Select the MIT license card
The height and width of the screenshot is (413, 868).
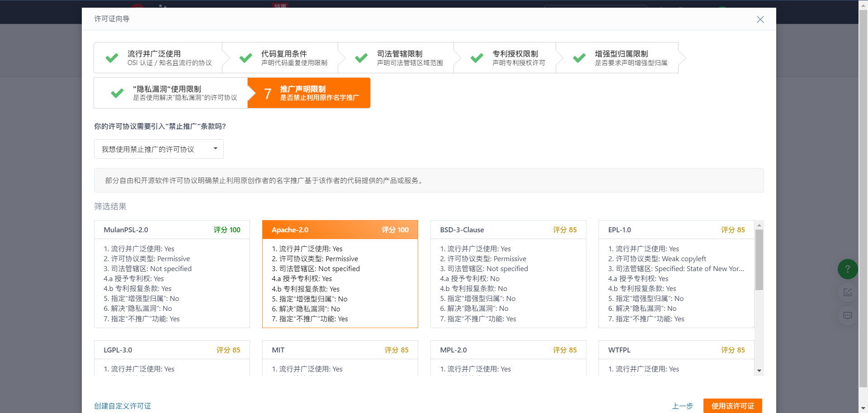tap(340, 358)
